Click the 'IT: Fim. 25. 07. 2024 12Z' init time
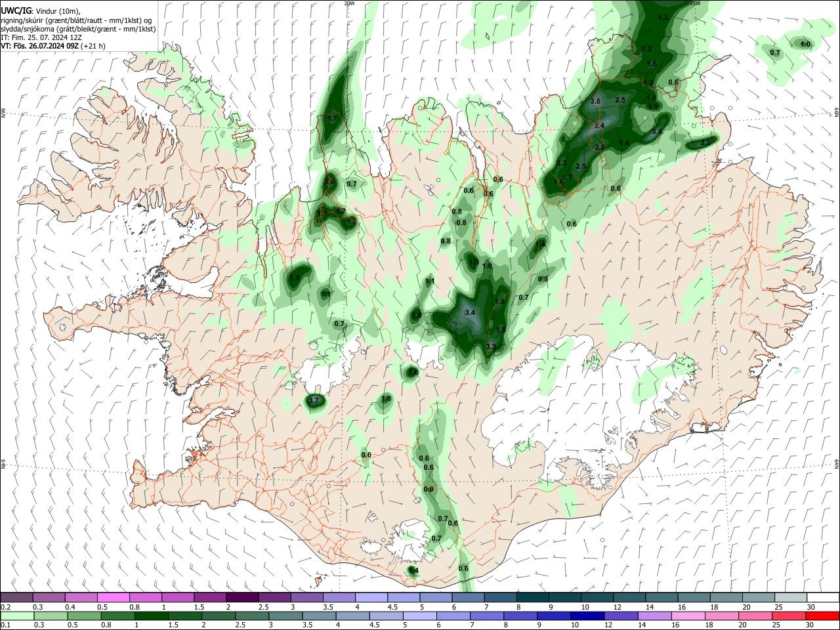Screen dimensions: 840x630 click(41, 37)
